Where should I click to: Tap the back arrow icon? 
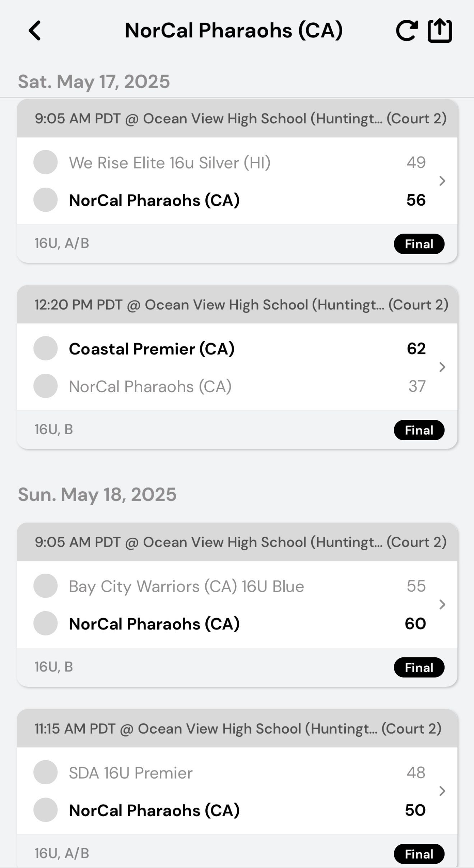(35, 31)
